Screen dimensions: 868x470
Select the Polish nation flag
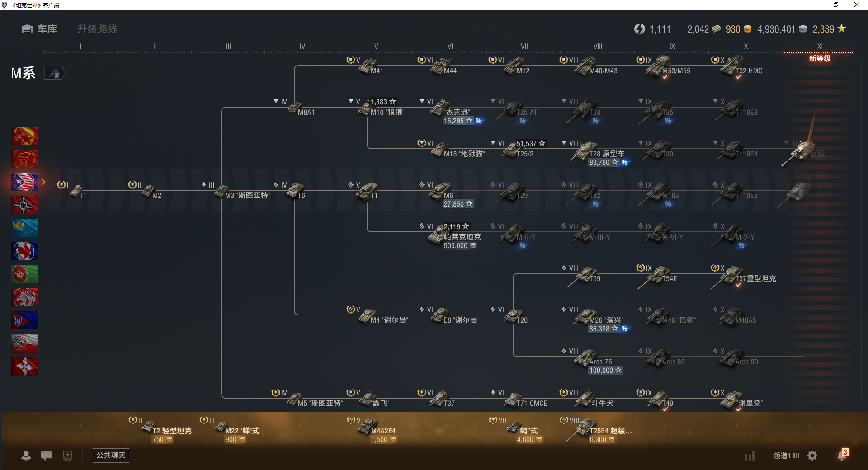point(24,343)
